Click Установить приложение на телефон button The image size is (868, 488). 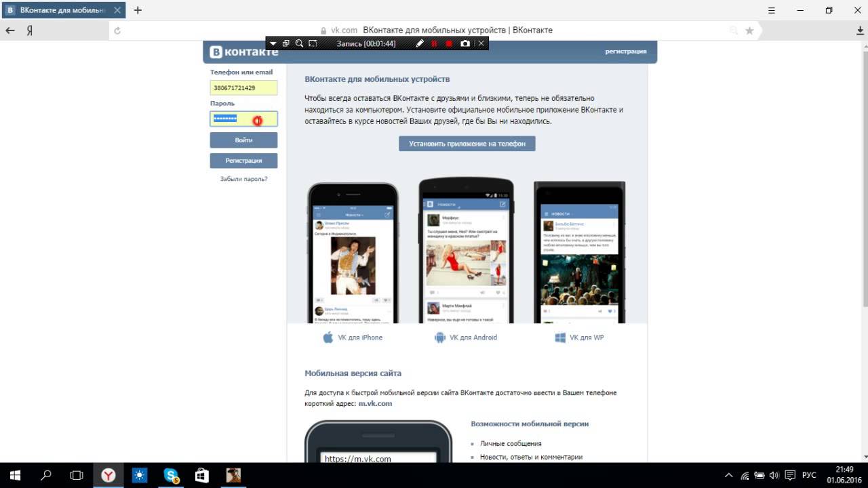coord(467,144)
